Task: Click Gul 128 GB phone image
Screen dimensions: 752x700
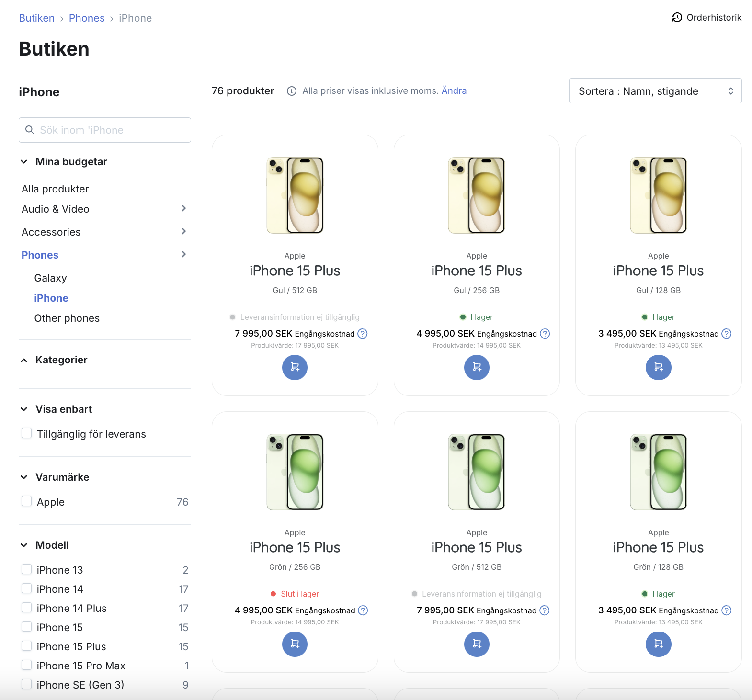Action: pyautogui.click(x=659, y=195)
